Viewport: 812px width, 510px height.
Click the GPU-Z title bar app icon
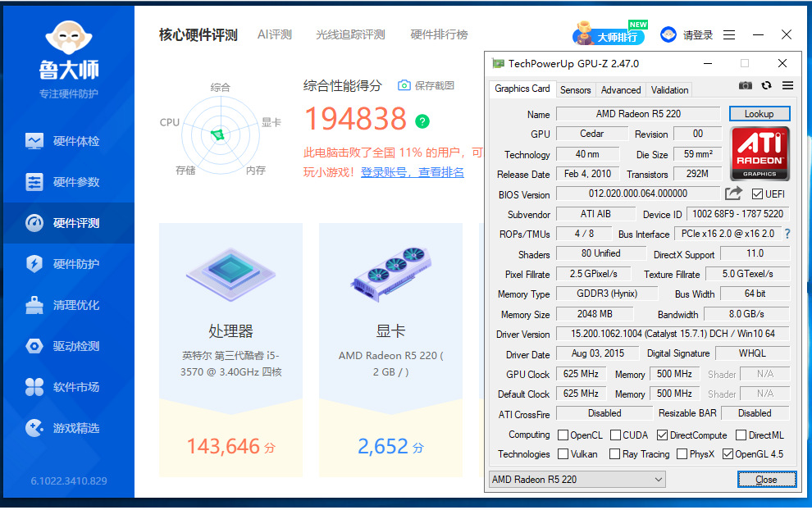[498, 64]
